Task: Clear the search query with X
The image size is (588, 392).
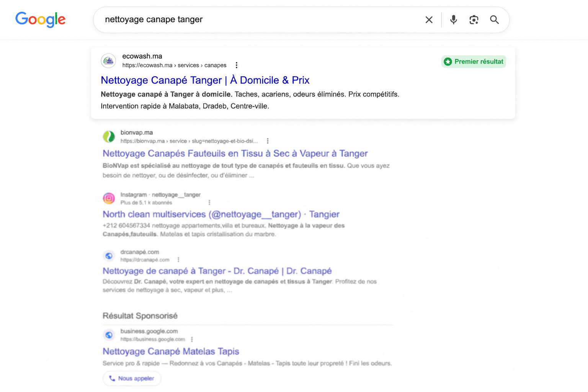Action: [429, 20]
